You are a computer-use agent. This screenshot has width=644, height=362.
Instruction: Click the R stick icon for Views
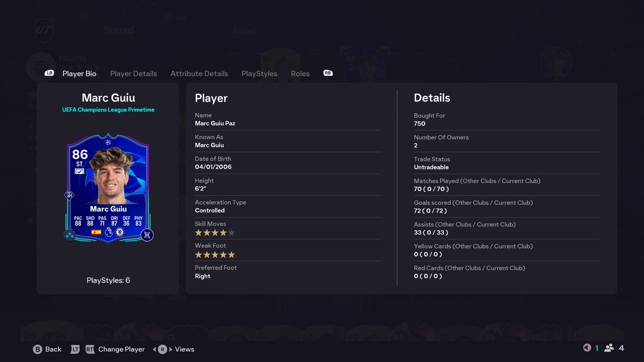[x=162, y=349]
